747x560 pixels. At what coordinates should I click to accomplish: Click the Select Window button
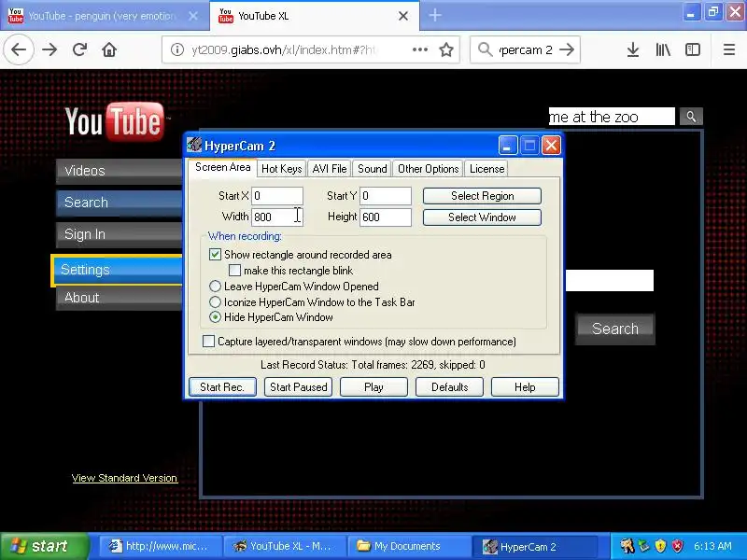coord(482,217)
